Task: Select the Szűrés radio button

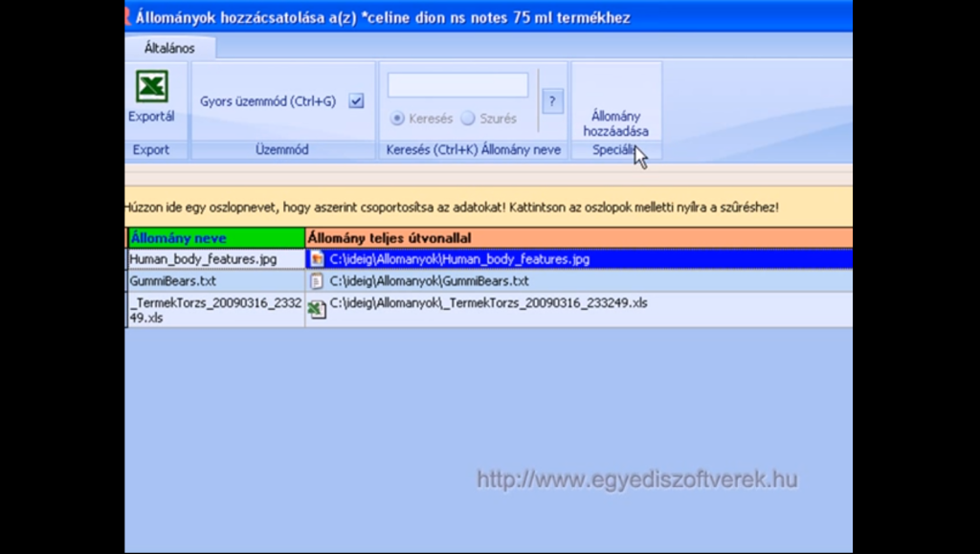Action: (x=468, y=119)
